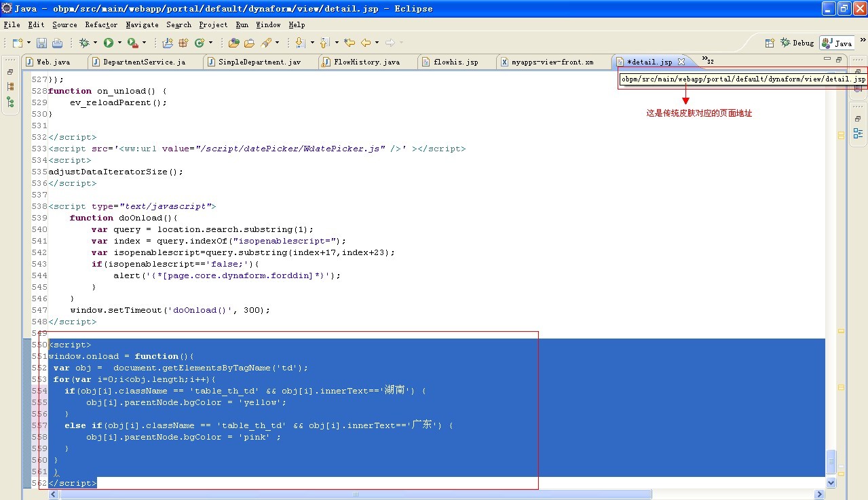Jump to Last Edit Location icon
This screenshot has height=500, width=868.
[350, 43]
